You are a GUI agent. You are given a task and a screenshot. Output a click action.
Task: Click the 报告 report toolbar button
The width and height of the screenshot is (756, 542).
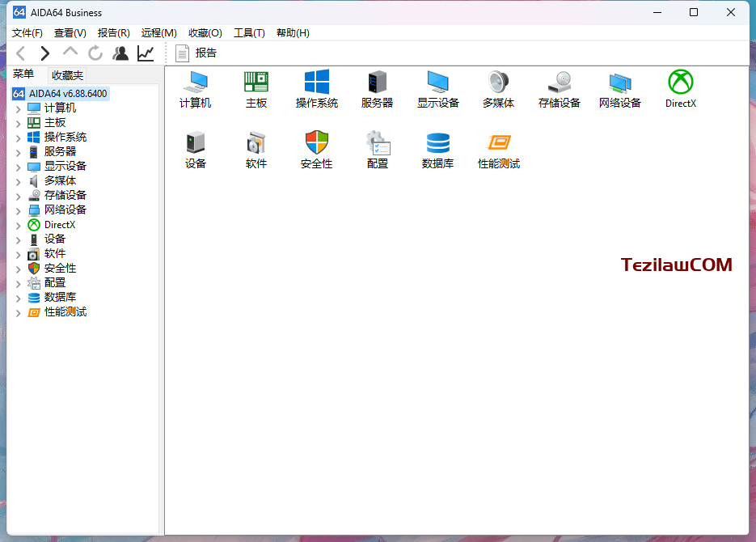click(196, 53)
